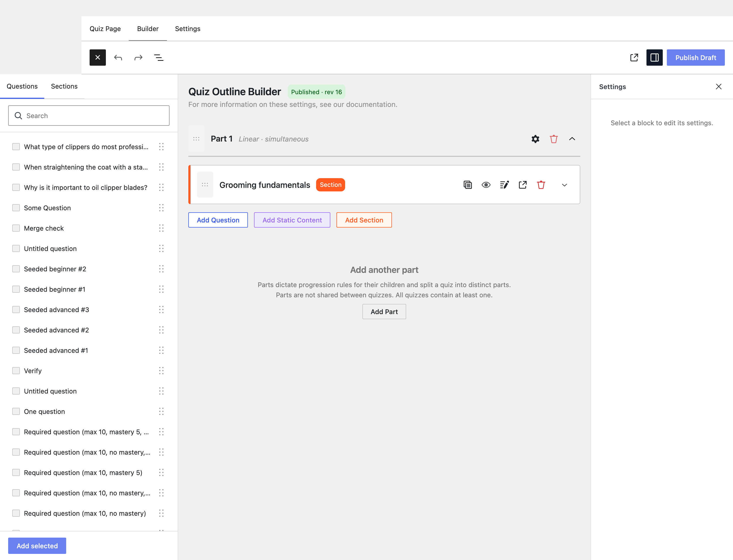Click the Add Question button

(218, 220)
